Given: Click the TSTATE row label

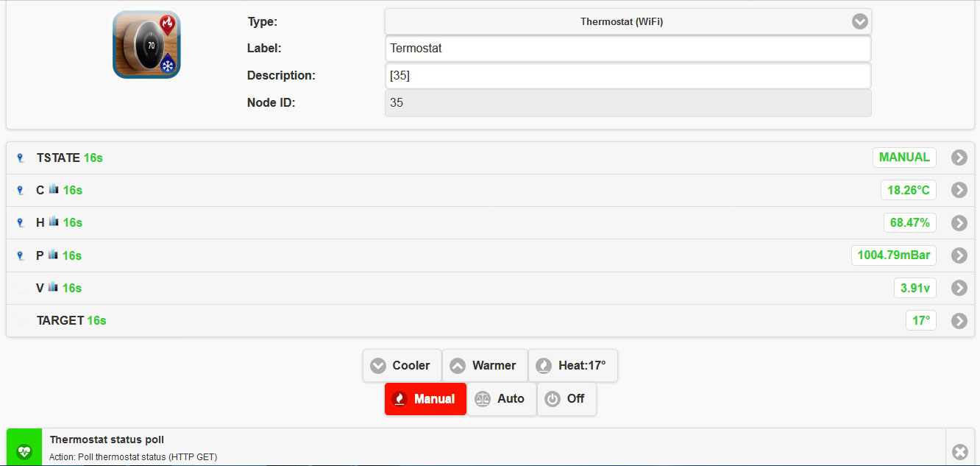Looking at the screenshot, I should (59, 158).
